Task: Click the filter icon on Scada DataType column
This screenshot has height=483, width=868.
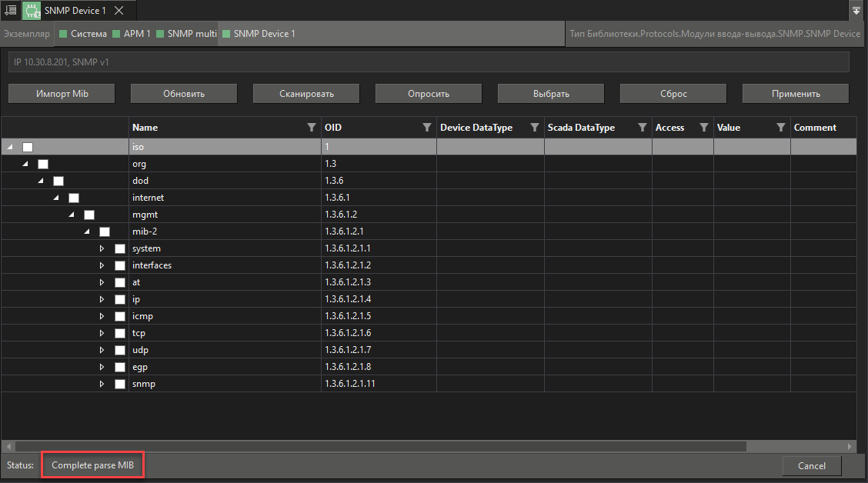Action: tap(643, 127)
